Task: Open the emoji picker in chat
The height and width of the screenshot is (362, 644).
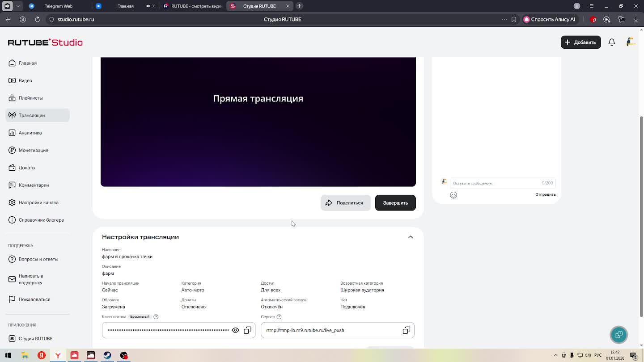Action: (453, 195)
